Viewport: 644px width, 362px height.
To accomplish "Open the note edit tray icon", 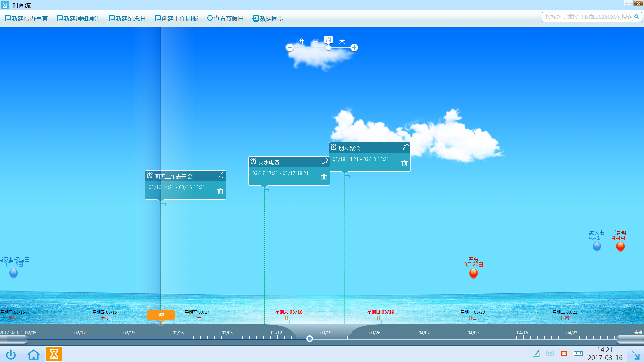I will (536, 353).
